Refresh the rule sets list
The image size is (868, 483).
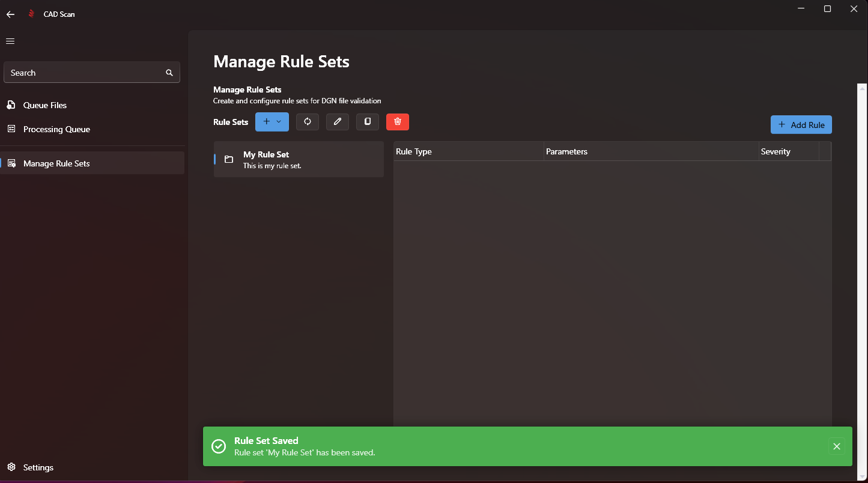click(x=308, y=122)
